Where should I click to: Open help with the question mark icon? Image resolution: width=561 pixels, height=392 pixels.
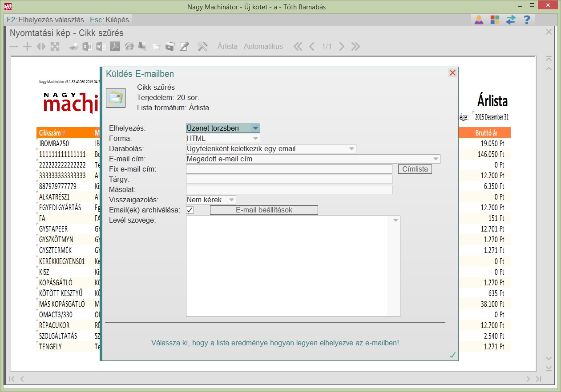coord(527,20)
